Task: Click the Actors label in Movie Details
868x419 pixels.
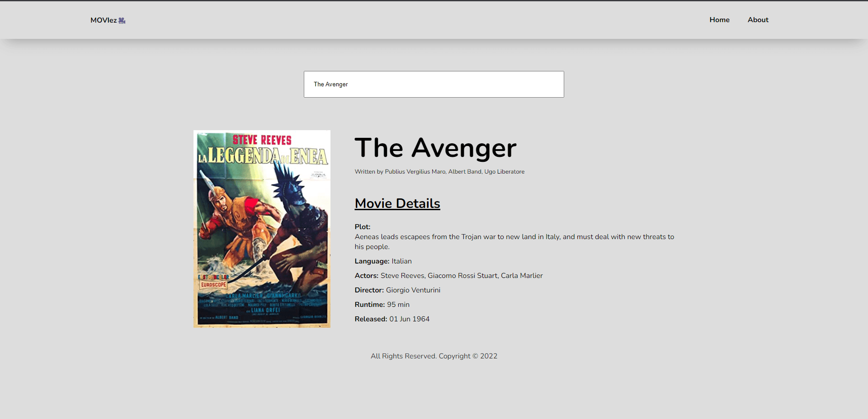Action: tap(366, 275)
